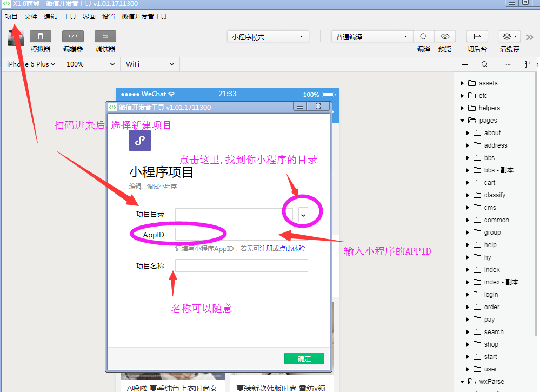Open the iPhone 6 Plus device dropdown
The width and height of the screenshot is (540, 392).
[x=31, y=64]
